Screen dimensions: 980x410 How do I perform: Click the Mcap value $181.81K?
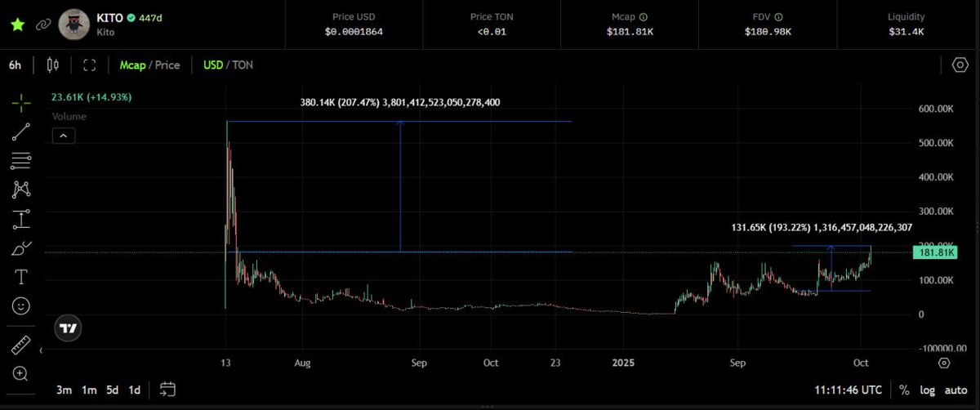[x=628, y=32]
